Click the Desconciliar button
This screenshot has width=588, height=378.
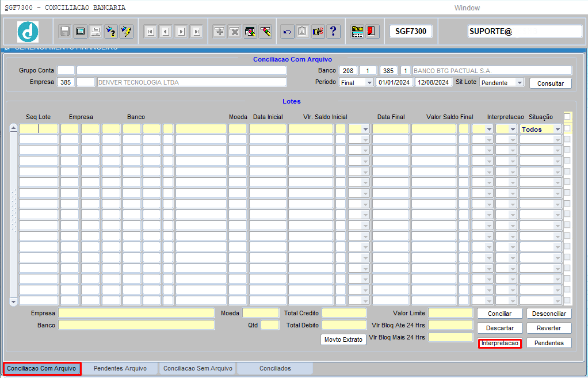click(549, 314)
